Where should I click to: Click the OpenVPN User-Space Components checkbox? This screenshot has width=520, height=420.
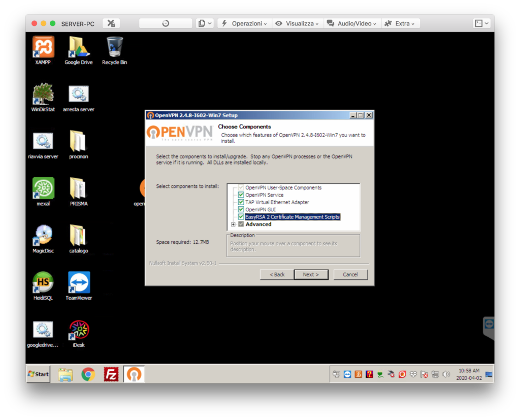[x=241, y=188]
